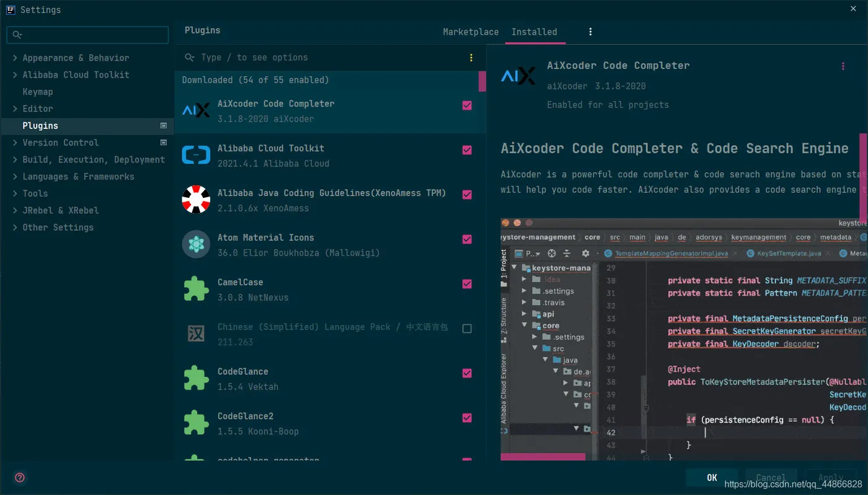This screenshot has height=495, width=868.
Task: Click the AiXcoder IDE screenshot preview
Action: click(x=684, y=339)
